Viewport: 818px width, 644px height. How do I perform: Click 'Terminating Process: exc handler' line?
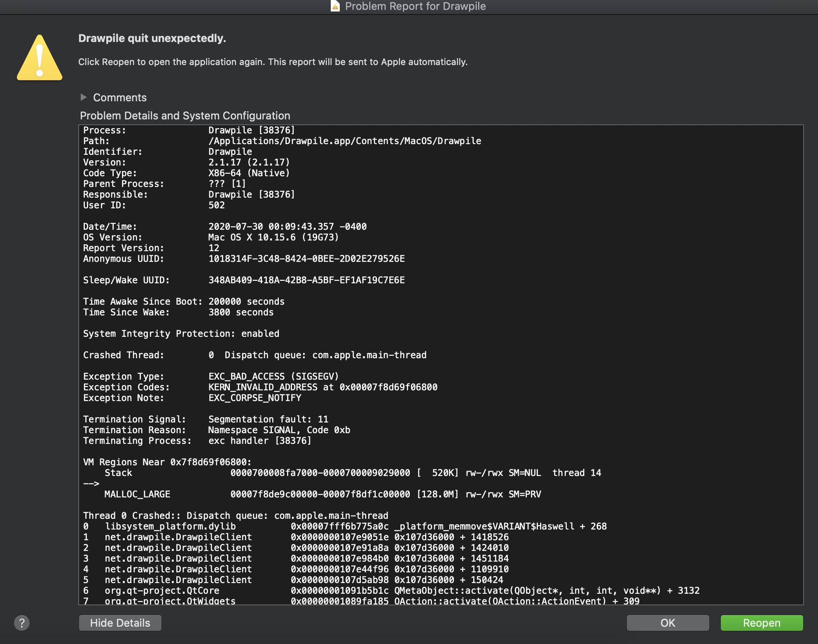[197, 441]
